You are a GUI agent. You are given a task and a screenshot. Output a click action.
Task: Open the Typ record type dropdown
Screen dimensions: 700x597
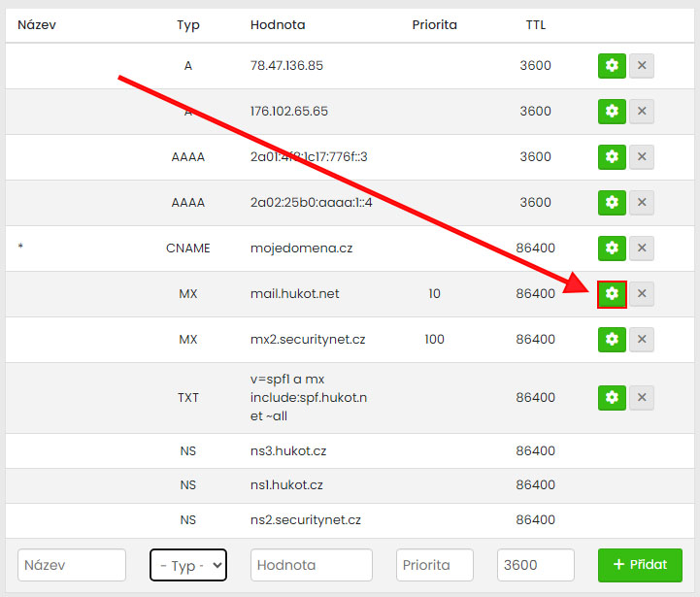[188, 565]
